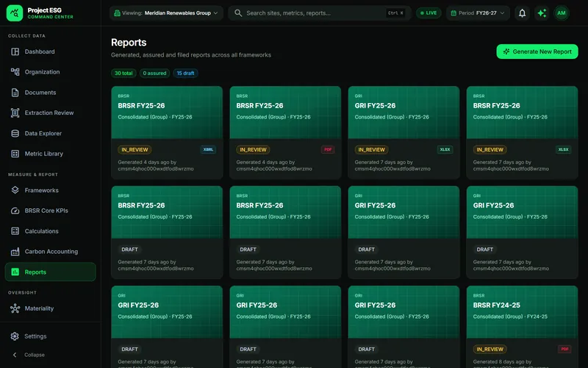Open the Materiality network icon
Viewport: 588px width, 368px height.
(15, 308)
